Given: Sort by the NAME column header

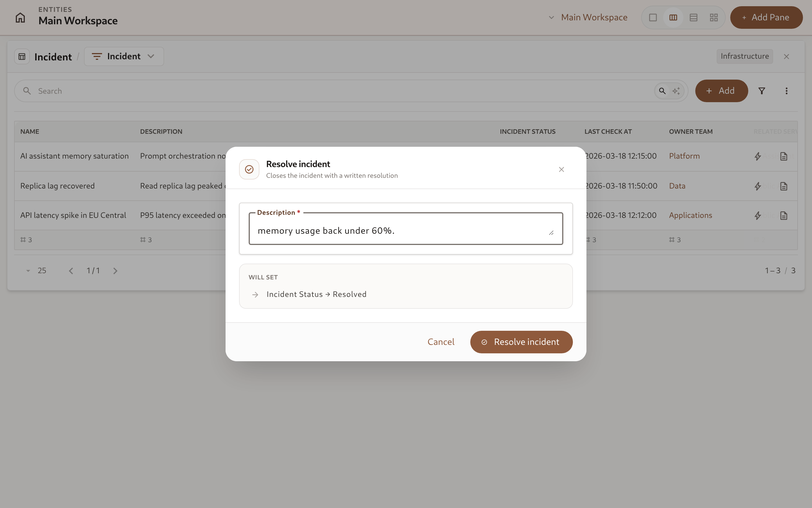Looking at the screenshot, I should pyautogui.click(x=30, y=131).
